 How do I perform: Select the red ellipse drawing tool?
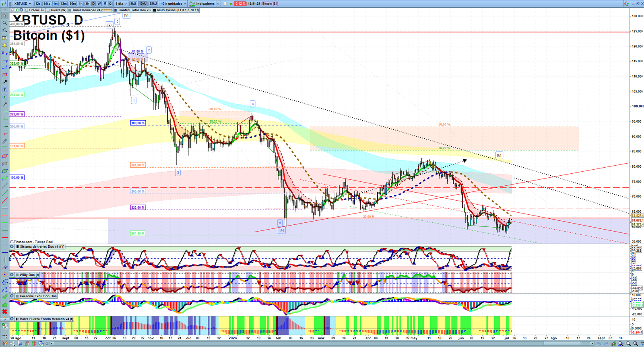5,156
